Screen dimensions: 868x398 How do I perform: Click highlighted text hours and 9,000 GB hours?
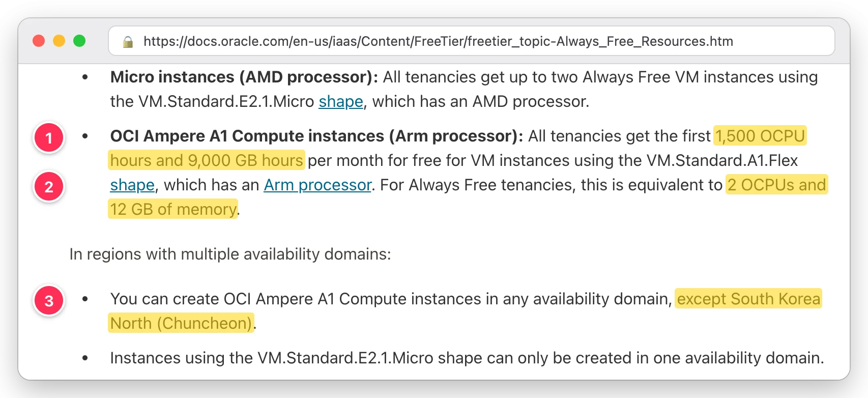pyautogui.click(x=207, y=160)
